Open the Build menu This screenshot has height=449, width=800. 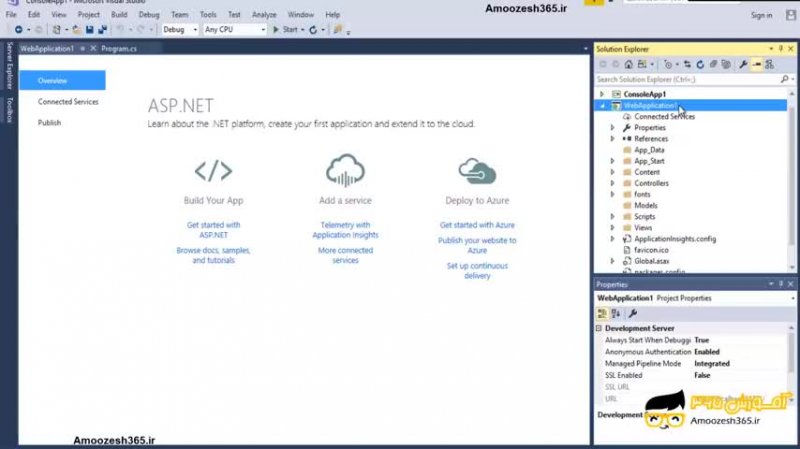tap(118, 15)
